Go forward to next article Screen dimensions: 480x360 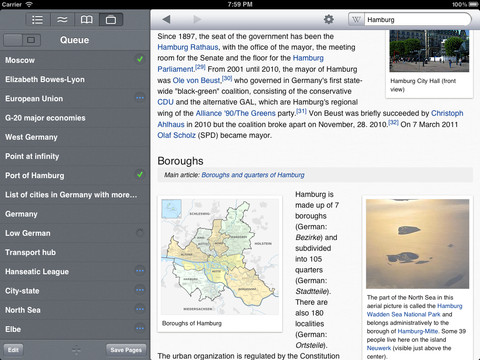click(197, 20)
